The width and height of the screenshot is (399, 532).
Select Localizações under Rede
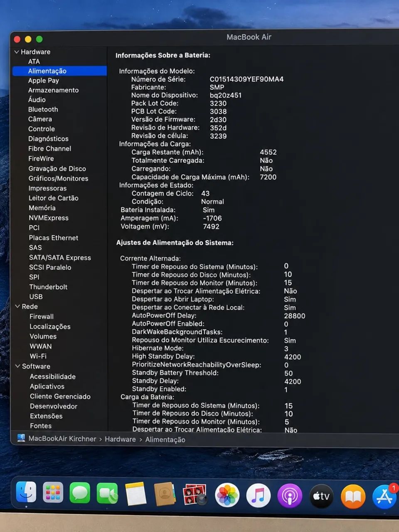tap(50, 327)
